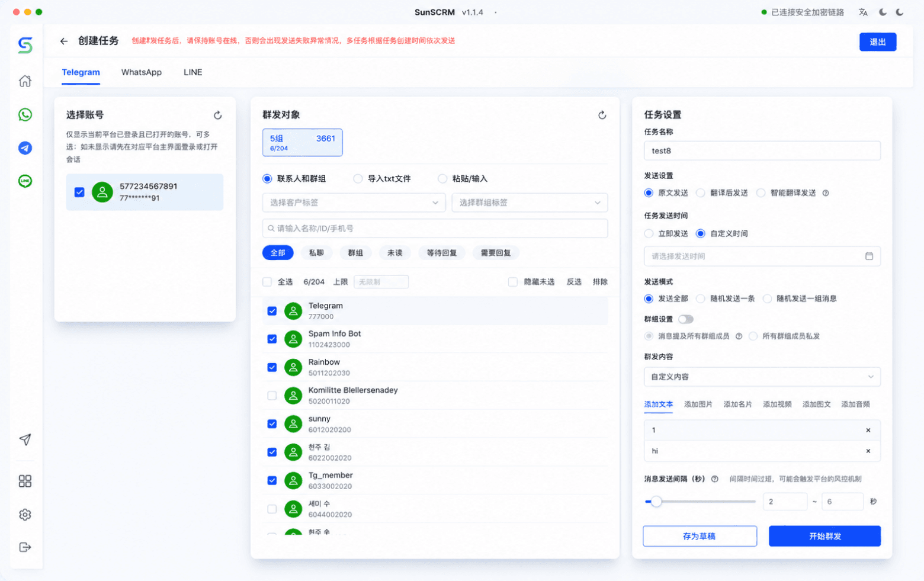Refresh the 群发对象 recipients list

pyautogui.click(x=602, y=115)
